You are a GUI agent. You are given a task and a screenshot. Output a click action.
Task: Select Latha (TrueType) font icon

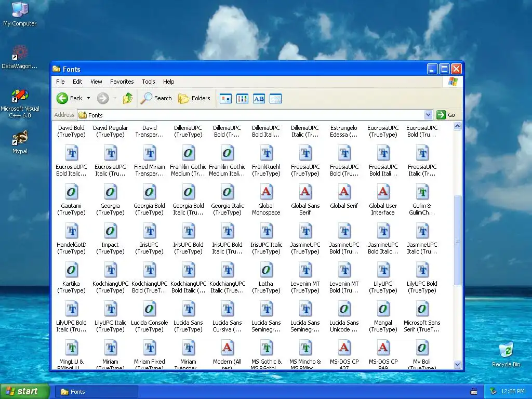point(267,270)
